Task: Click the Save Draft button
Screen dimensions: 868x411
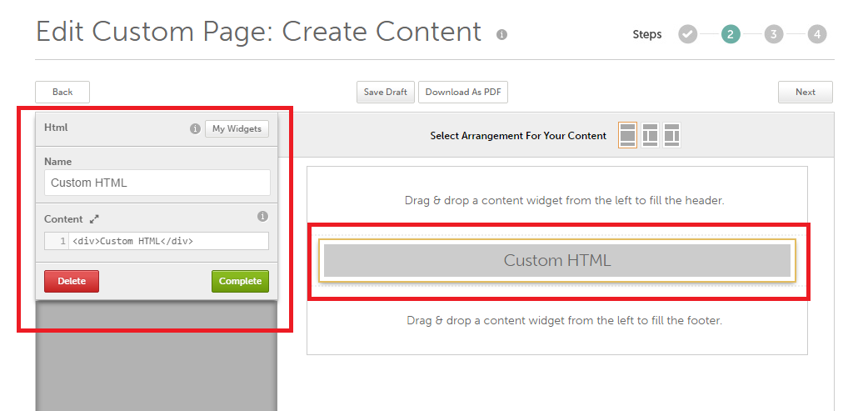Action: [x=386, y=93]
